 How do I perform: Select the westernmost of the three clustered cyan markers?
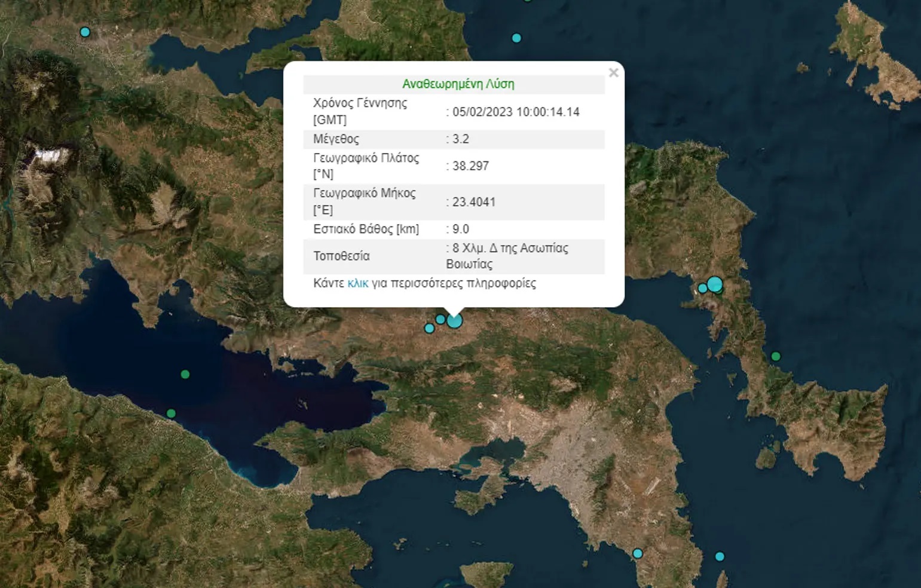429,328
